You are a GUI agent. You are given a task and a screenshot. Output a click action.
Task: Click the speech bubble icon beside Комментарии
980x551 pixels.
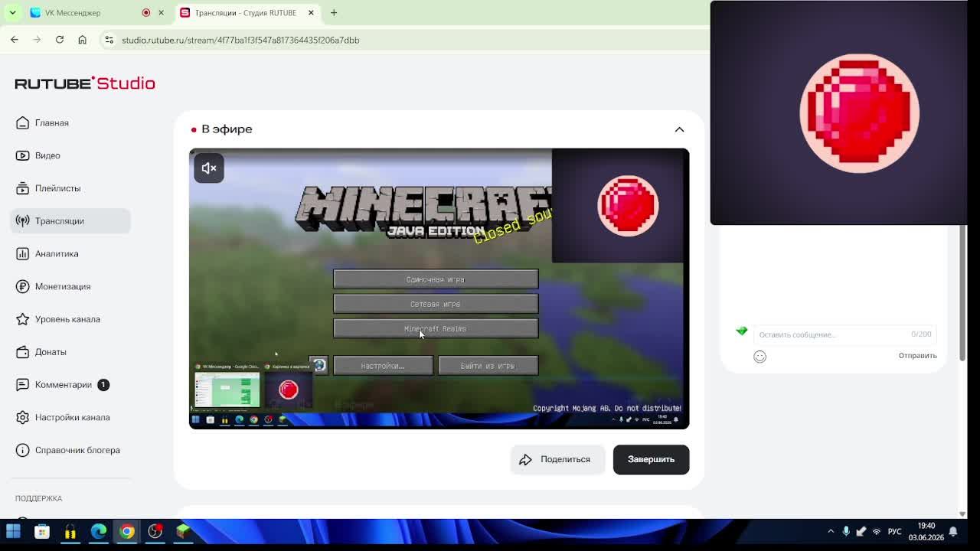click(22, 385)
